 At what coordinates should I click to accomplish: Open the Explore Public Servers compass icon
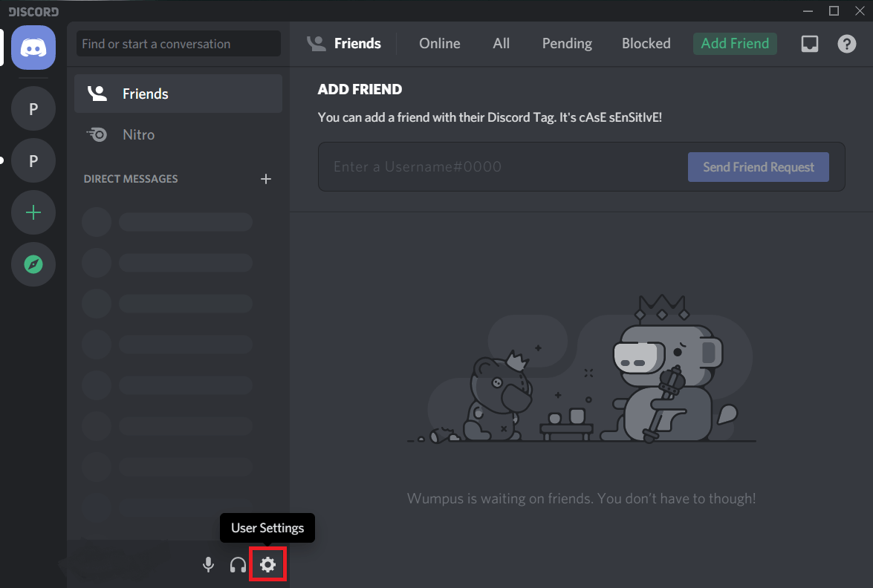33,264
